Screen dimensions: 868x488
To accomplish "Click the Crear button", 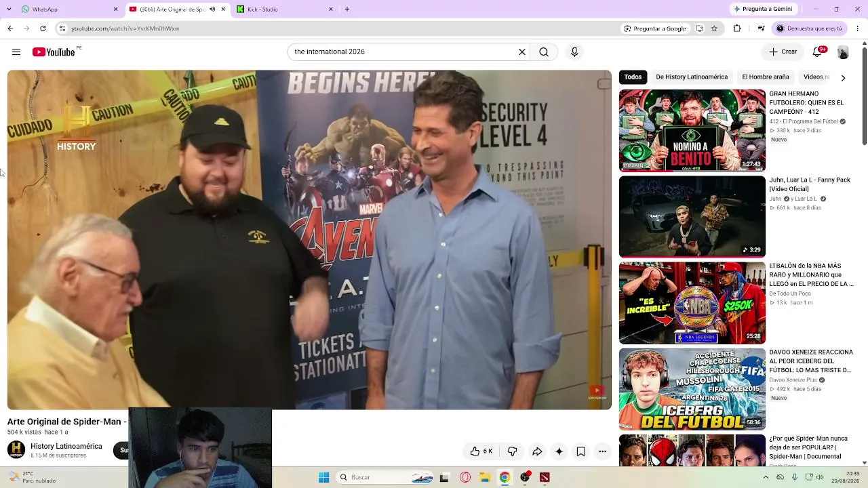I will pyautogui.click(x=783, y=52).
